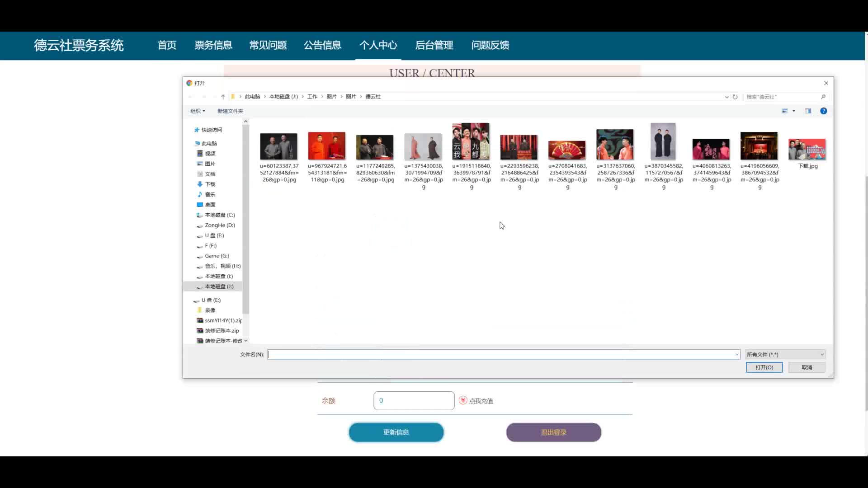
Task: Click 新建文件夹 in the dialog toolbar
Action: point(230,111)
